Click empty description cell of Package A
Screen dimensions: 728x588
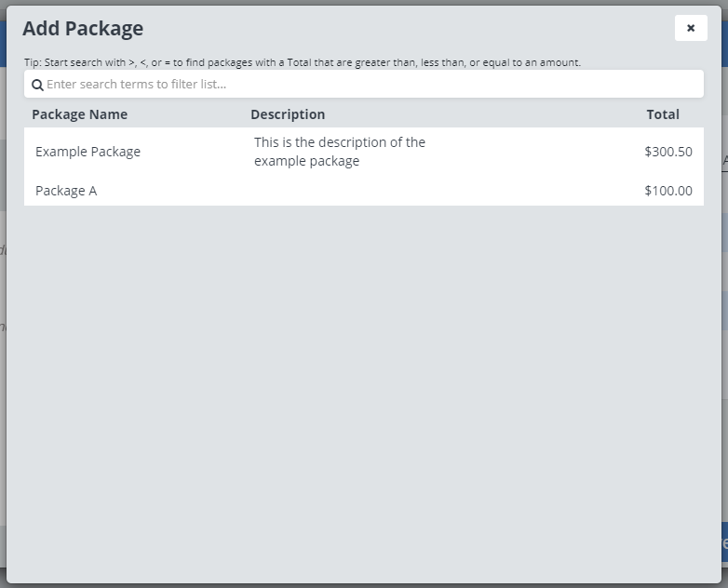[x=344, y=191]
